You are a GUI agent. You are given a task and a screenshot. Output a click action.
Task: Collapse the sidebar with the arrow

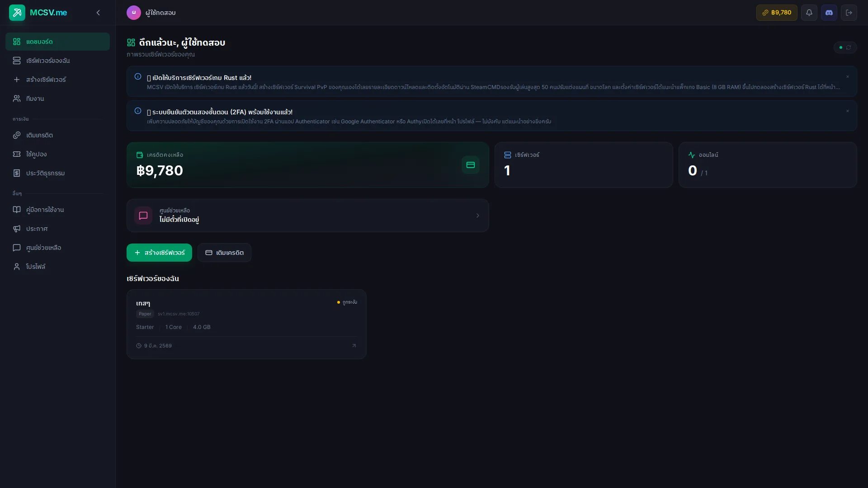click(98, 13)
